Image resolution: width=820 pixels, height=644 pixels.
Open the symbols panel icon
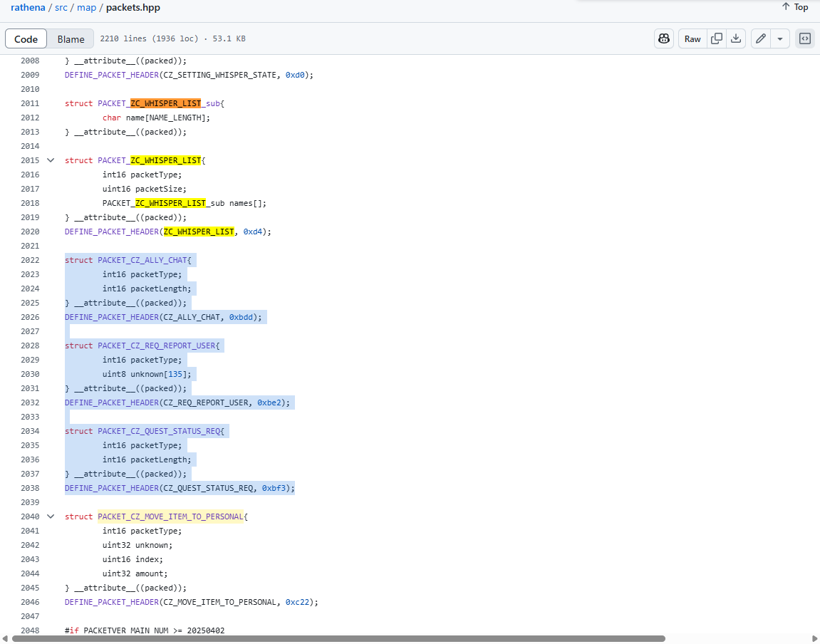tap(805, 38)
